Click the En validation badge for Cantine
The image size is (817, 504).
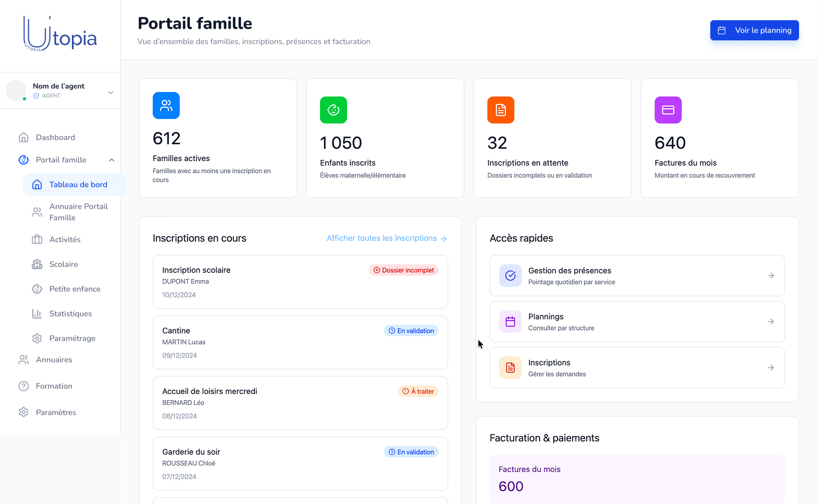(411, 331)
